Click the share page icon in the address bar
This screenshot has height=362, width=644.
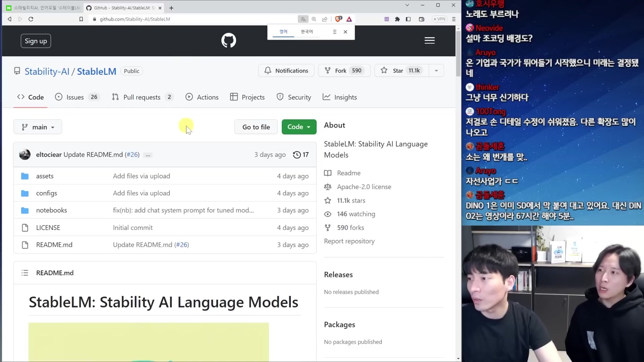pyautogui.click(x=325, y=19)
